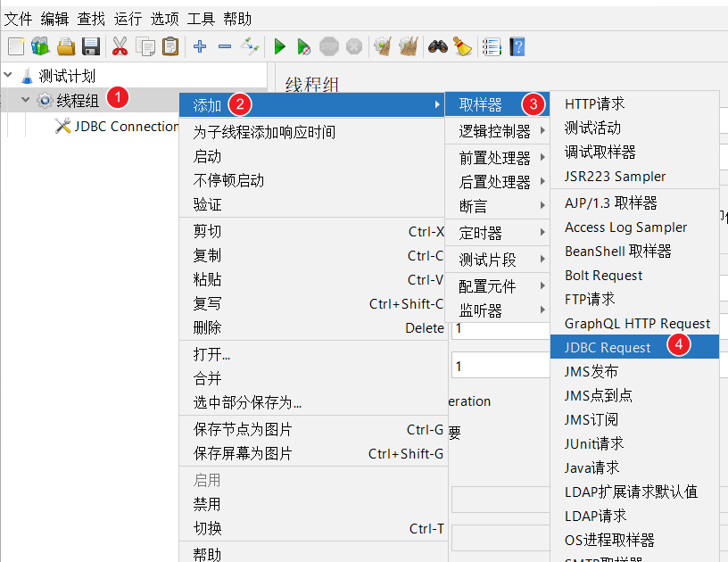Expand the 添加 submenu entry
Viewport: 728px width, 562px height.
click(311, 105)
